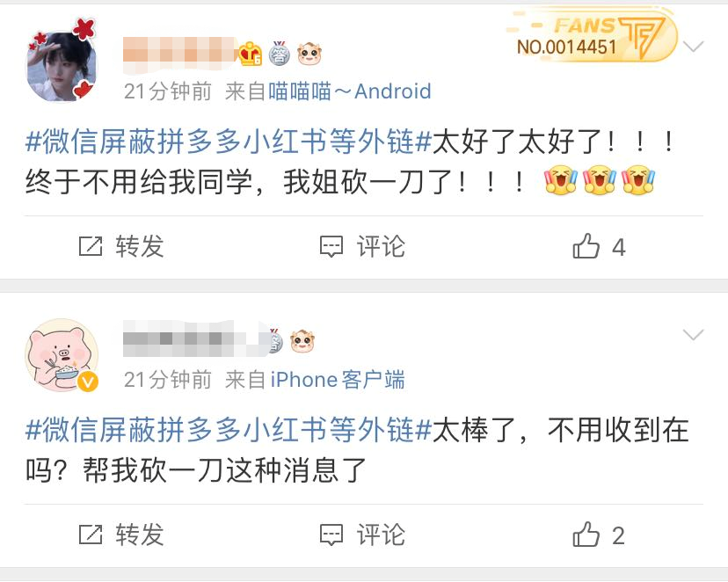Open the hashtag topic in second post
The width and height of the screenshot is (728, 582).
pos(229,430)
